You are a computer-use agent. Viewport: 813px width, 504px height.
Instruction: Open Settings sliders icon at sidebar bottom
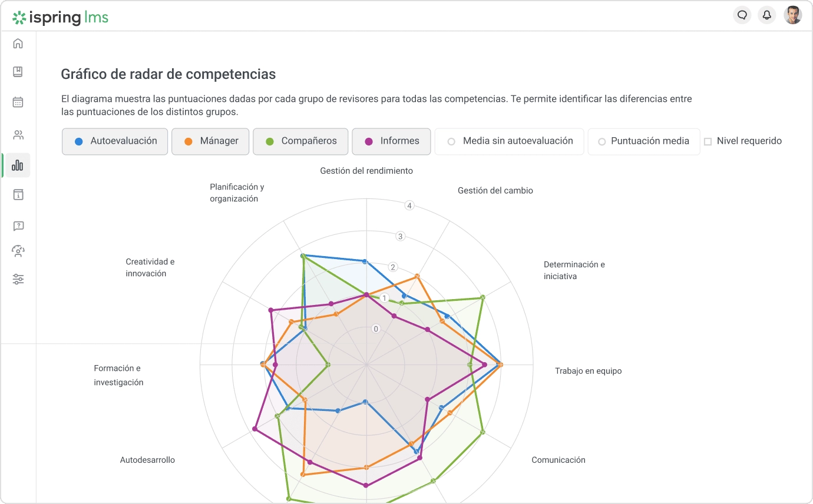click(18, 278)
